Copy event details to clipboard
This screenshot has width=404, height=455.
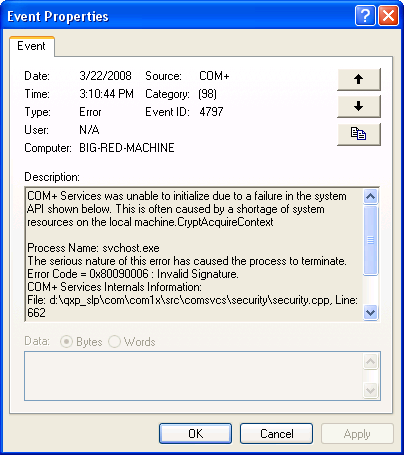[x=359, y=134]
